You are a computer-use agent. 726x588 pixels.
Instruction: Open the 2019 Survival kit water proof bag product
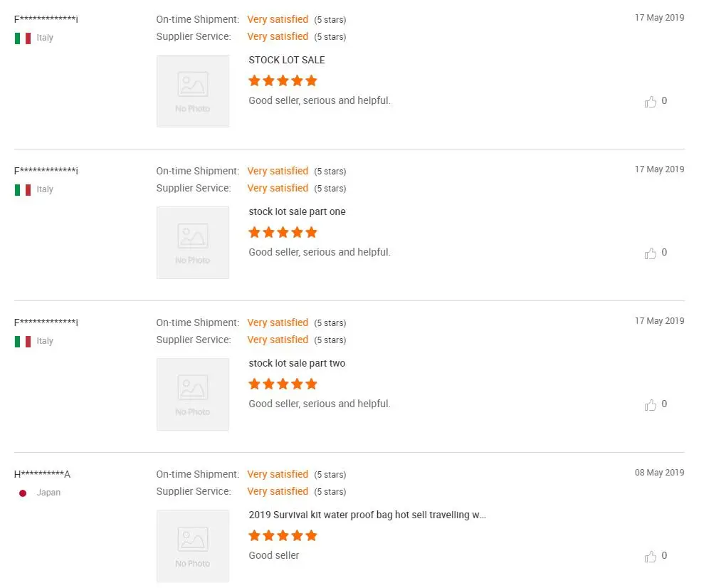[367, 515]
